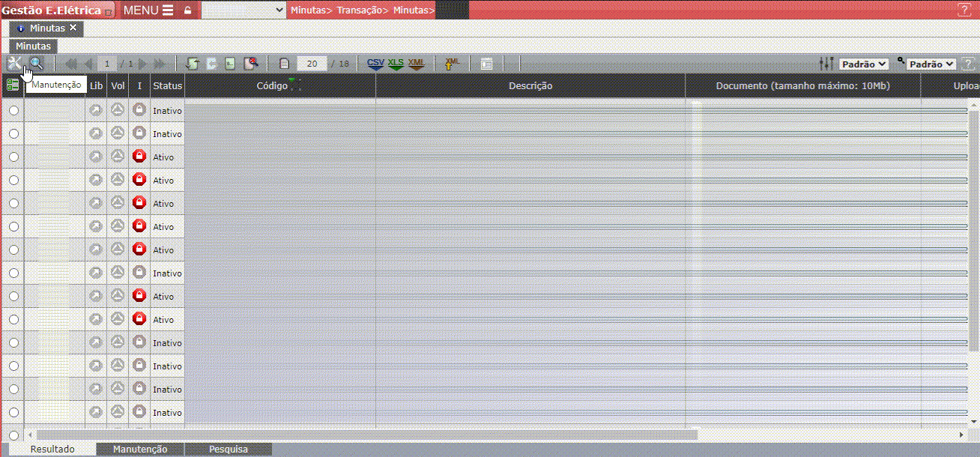Export the list as XML
This screenshot has width=980, height=457.
point(416,64)
